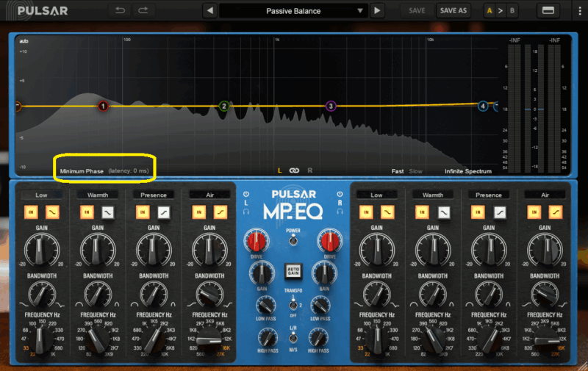
Task: Flip the POWER toggle switch
Action: (293, 238)
